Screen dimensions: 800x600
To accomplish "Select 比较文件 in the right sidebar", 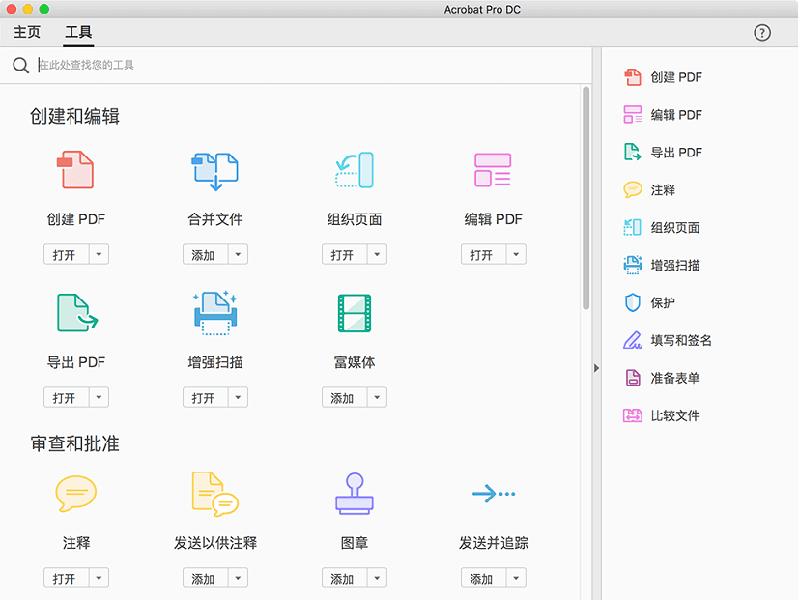I will point(668,415).
